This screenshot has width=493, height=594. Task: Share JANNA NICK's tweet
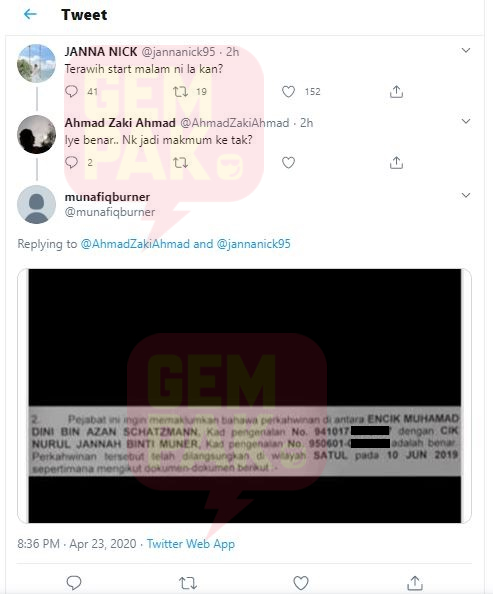(x=396, y=91)
